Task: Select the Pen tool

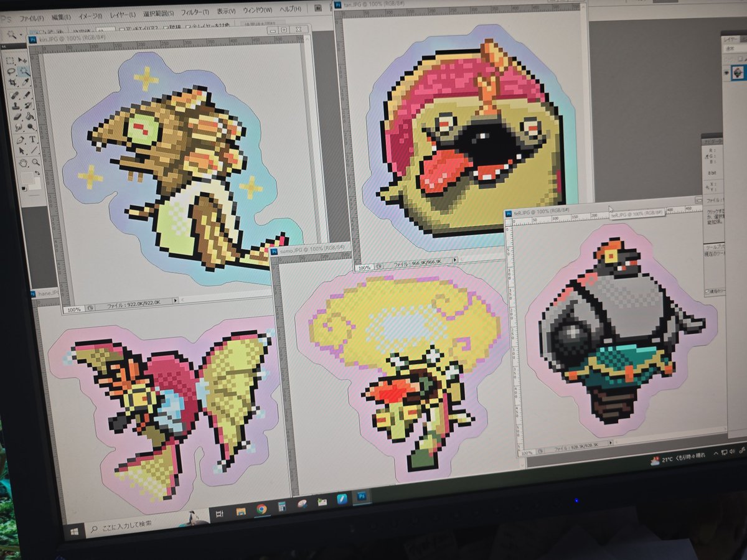Action: click(x=20, y=139)
